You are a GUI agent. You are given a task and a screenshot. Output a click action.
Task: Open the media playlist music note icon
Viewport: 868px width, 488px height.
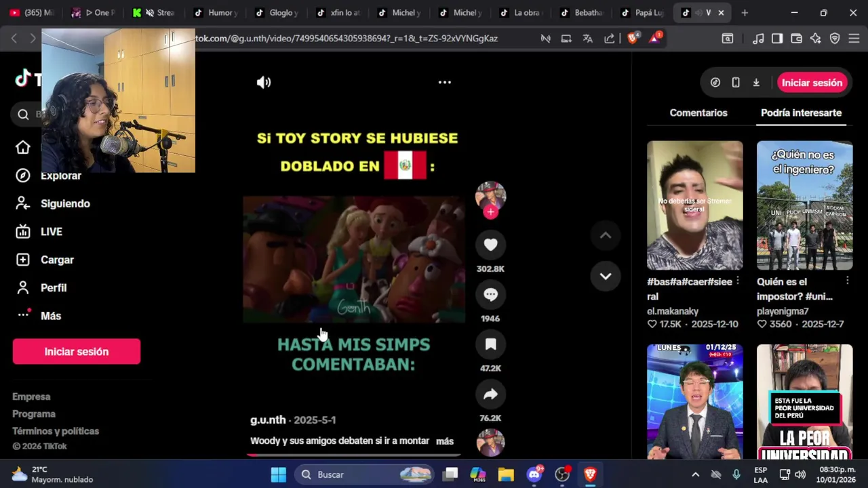(x=758, y=39)
